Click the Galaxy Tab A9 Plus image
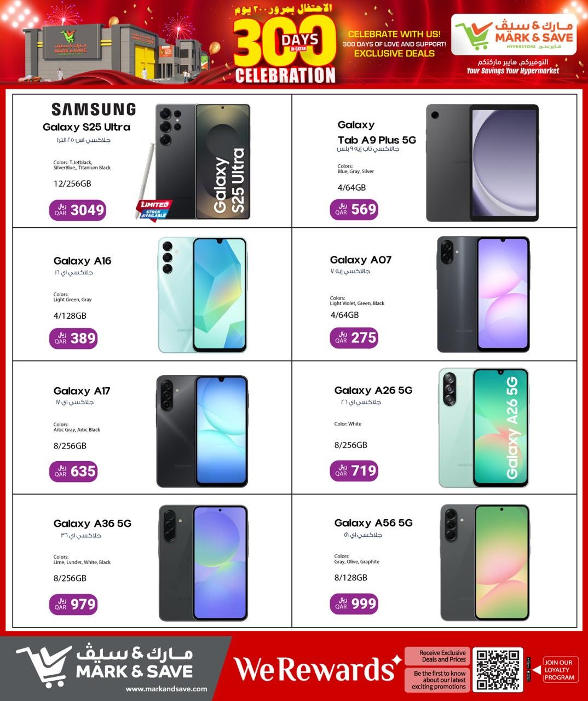Viewport: 588px width, 701px height. [482, 163]
